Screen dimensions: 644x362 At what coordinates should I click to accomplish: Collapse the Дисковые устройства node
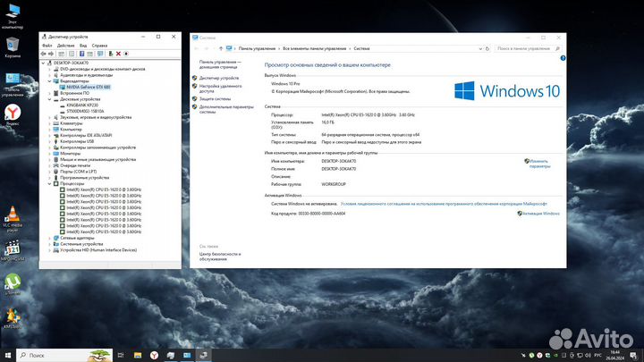tap(50, 99)
